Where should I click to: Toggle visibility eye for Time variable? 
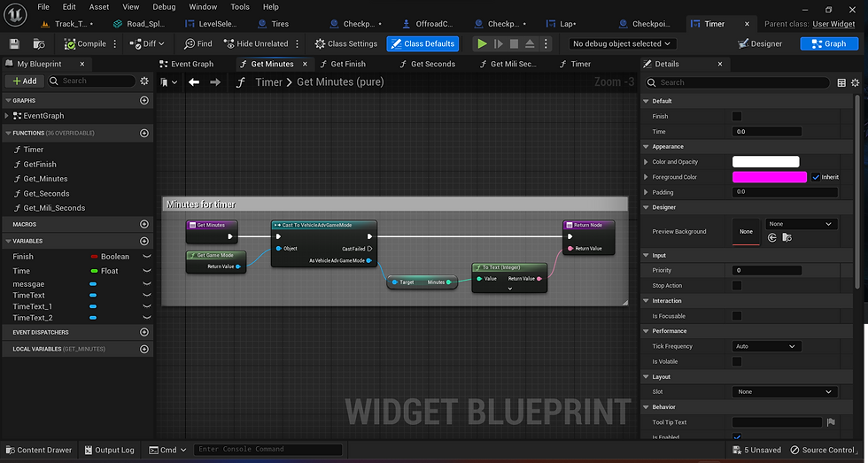click(147, 271)
